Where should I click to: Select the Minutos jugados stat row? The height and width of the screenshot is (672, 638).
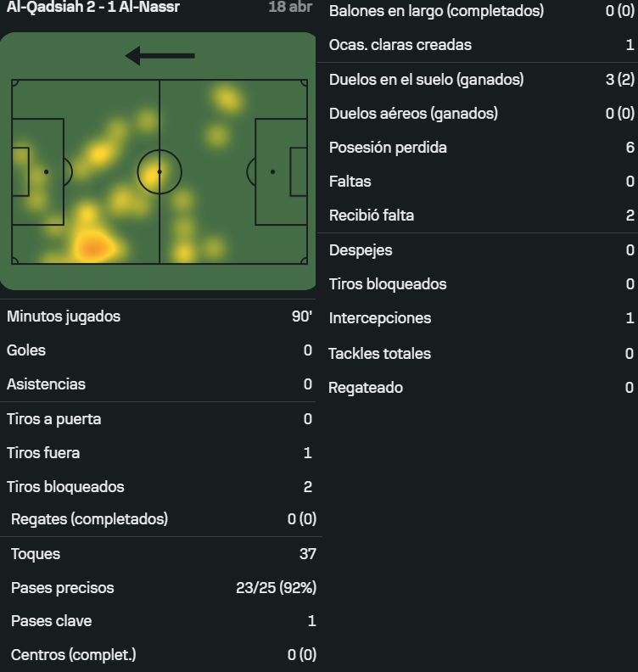(x=159, y=316)
